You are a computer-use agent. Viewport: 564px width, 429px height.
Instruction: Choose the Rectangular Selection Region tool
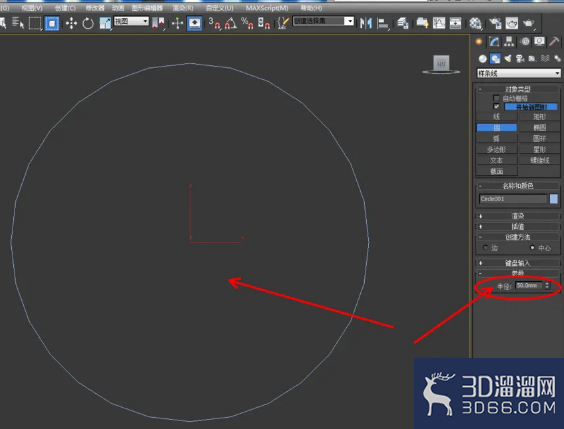(35, 23)
